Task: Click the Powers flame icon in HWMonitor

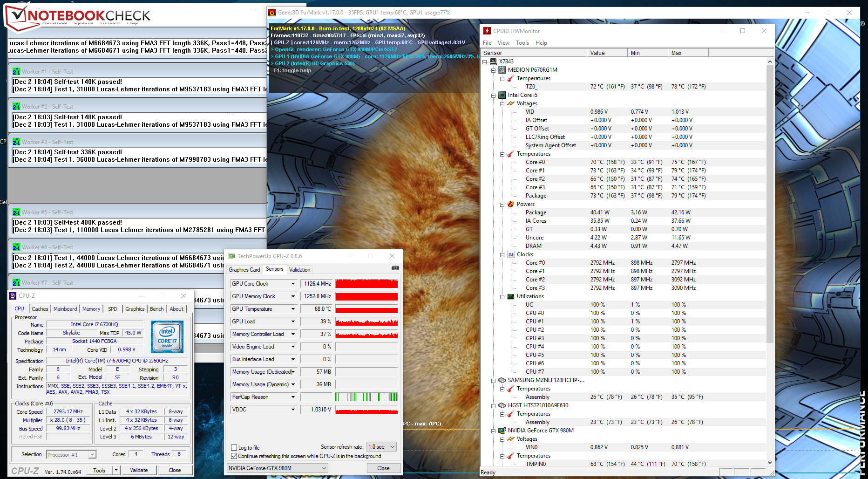Action: point(511,204)
